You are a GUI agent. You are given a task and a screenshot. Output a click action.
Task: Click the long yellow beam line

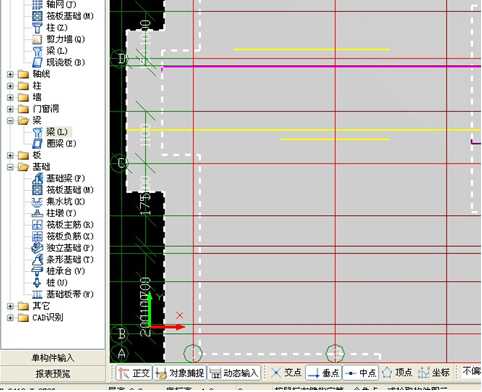click(303, 130)
